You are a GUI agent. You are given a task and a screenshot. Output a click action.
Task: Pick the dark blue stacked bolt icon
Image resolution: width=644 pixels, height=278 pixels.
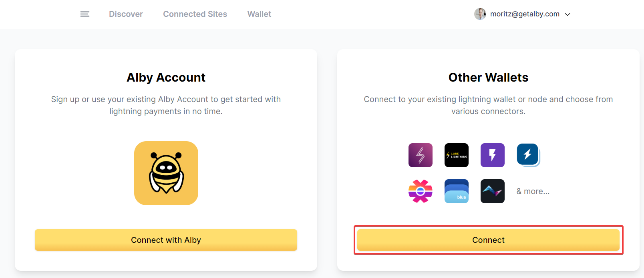tap(528, 155)
